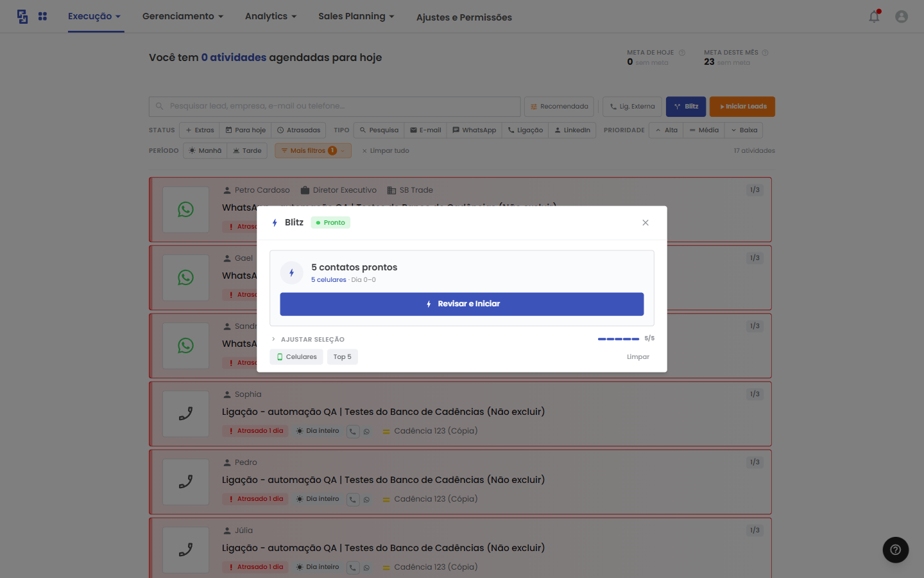Viewport: 924px width, 578px height.
Task: Click the 0 atividades link
Action: coord(234,57)
